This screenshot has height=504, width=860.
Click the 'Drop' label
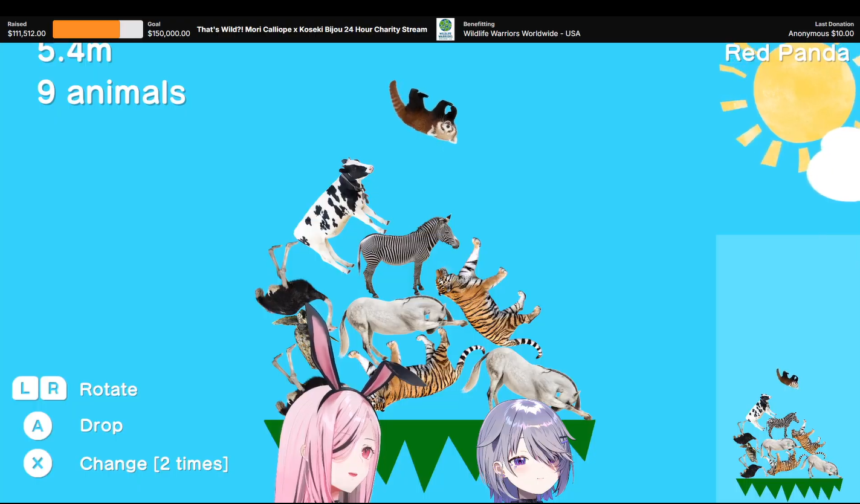click(x=102, y=425)
